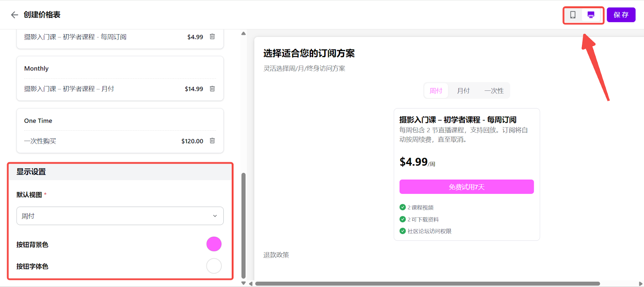Pick the magenta 按钮背景色 color swatch

click(x=214, y=244)
